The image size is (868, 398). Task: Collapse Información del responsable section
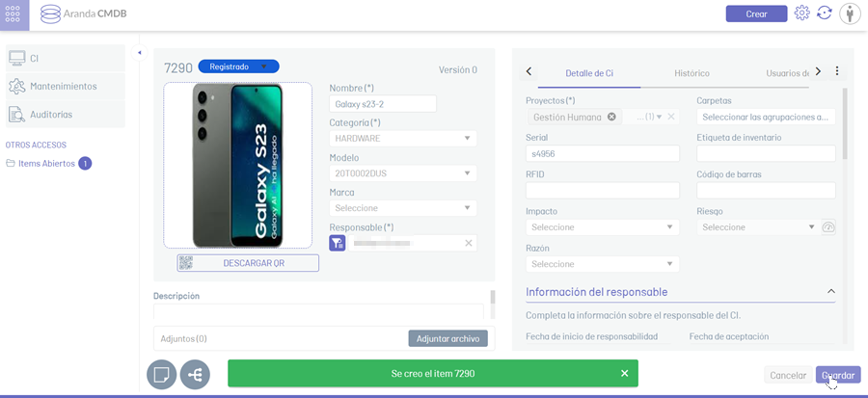830,291
